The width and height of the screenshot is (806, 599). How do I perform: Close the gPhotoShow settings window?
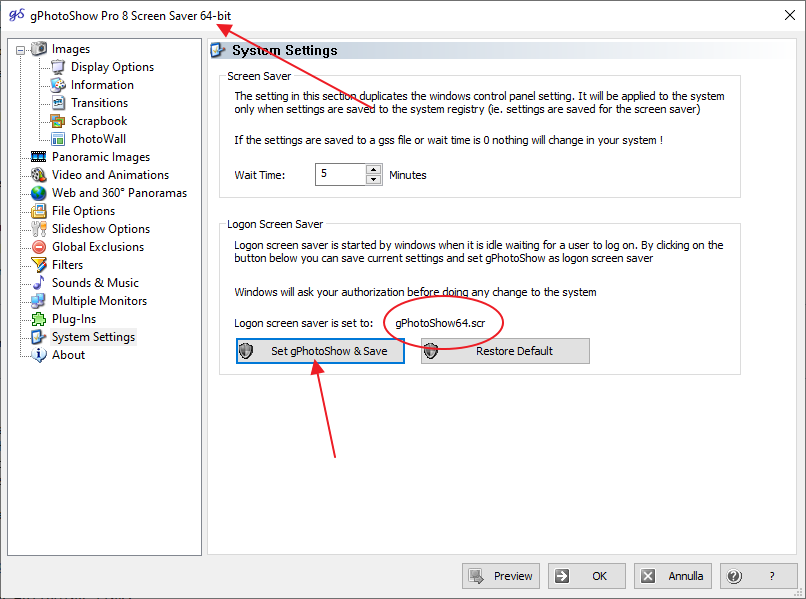point(790,15)
